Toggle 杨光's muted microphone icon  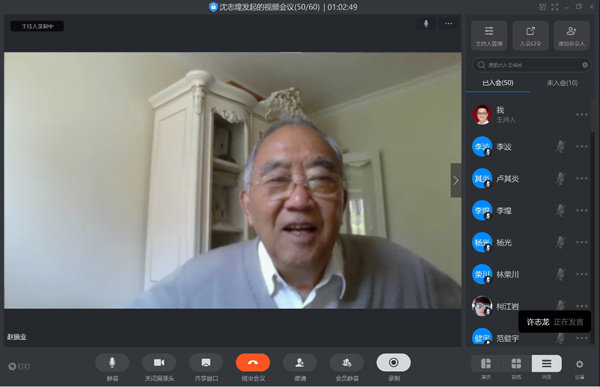(561, 242)
